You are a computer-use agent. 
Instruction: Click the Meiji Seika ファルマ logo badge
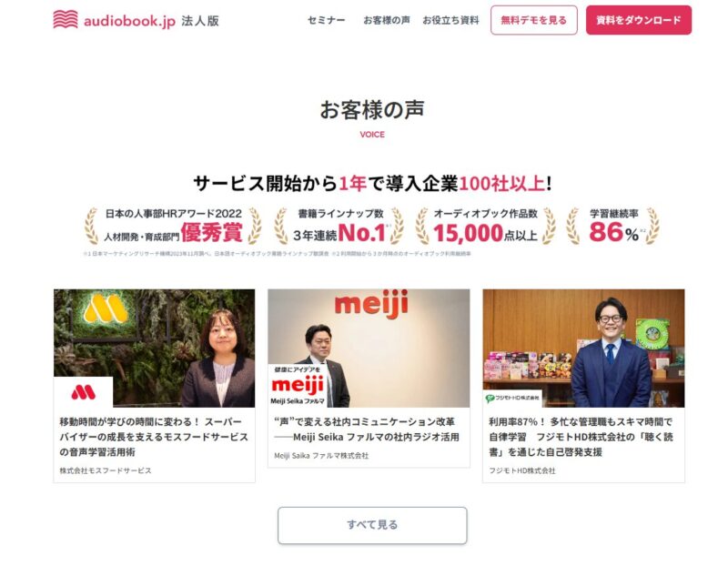(x=298, y=386)
